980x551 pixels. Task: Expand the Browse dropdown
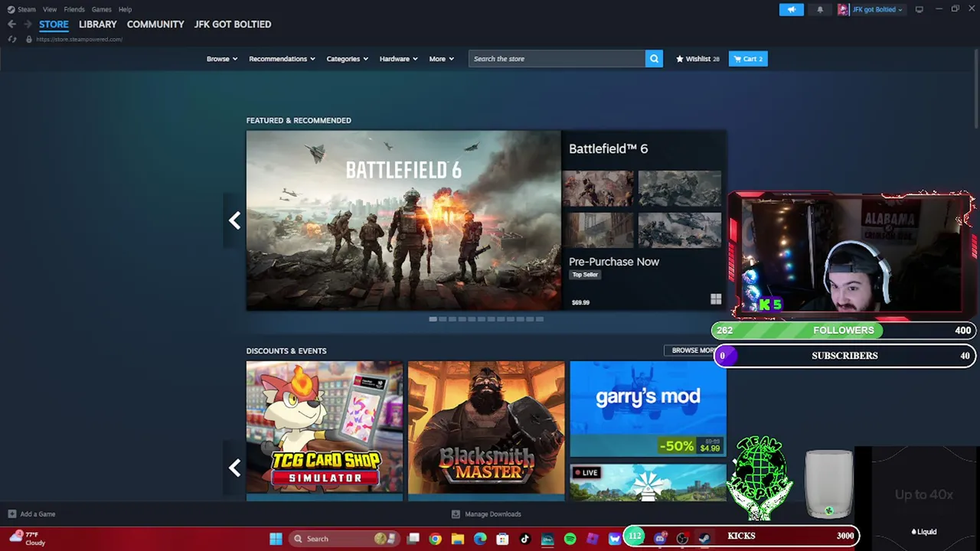(222, 59)
